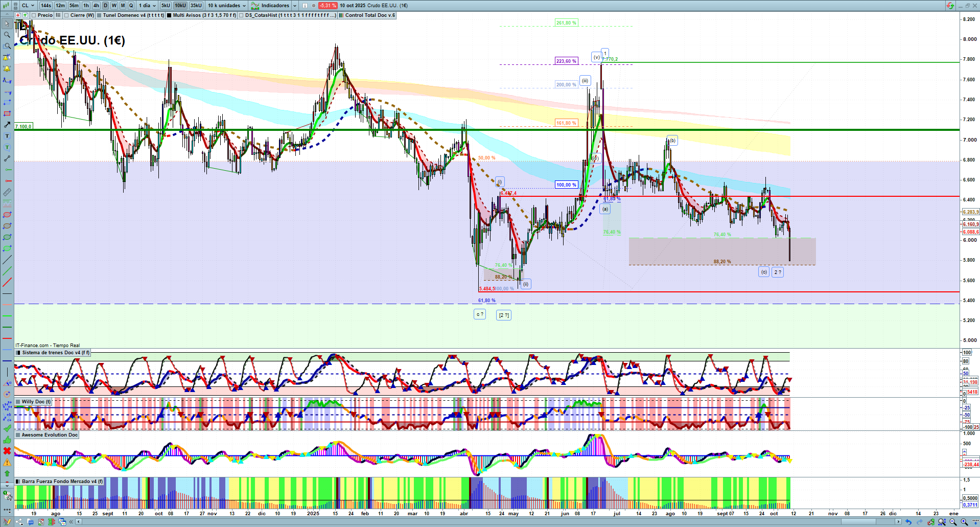Switch to the weekly W timeframe

(x=114, y=6)
